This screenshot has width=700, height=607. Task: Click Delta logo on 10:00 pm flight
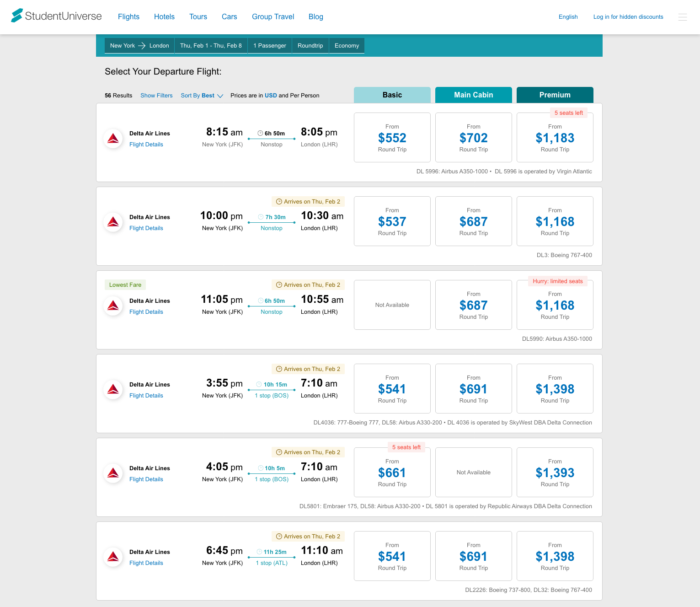(x=113, y=222)
